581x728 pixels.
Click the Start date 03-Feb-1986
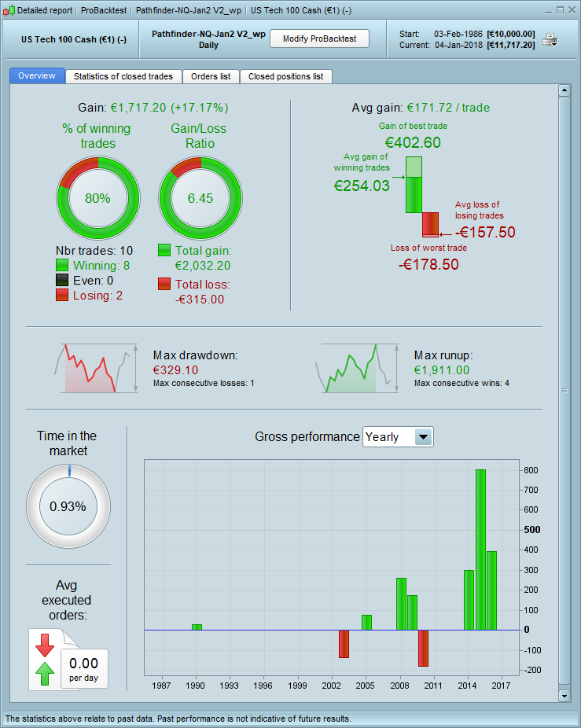click(458, 34)
